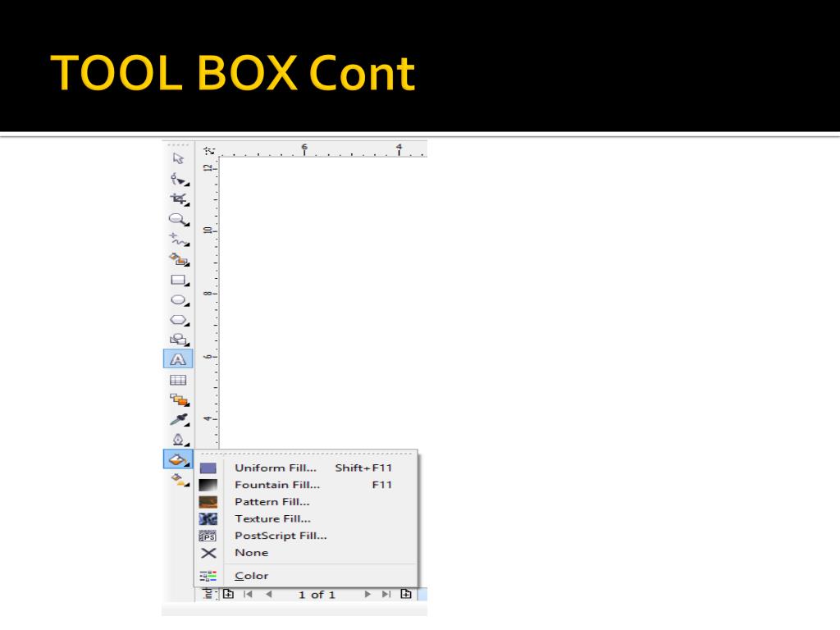Click the Fill bucket tool

[178, 459]
